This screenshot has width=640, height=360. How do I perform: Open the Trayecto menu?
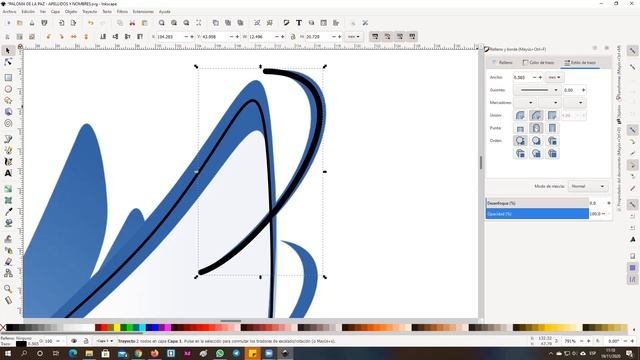(x=89, y=12)
